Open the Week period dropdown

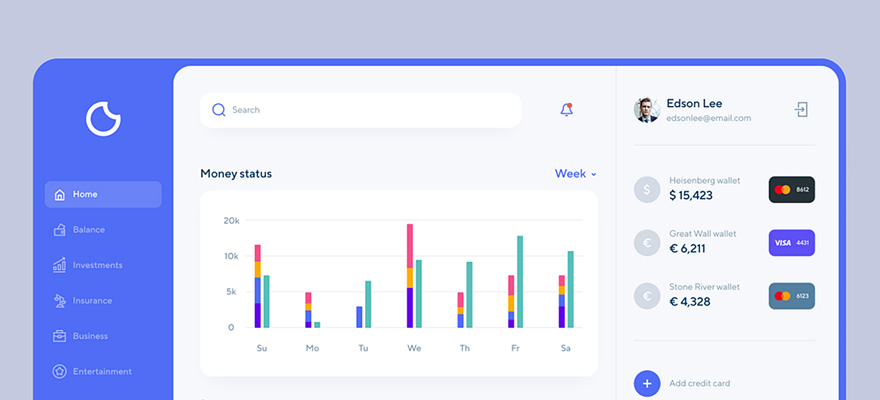[575, 174]
